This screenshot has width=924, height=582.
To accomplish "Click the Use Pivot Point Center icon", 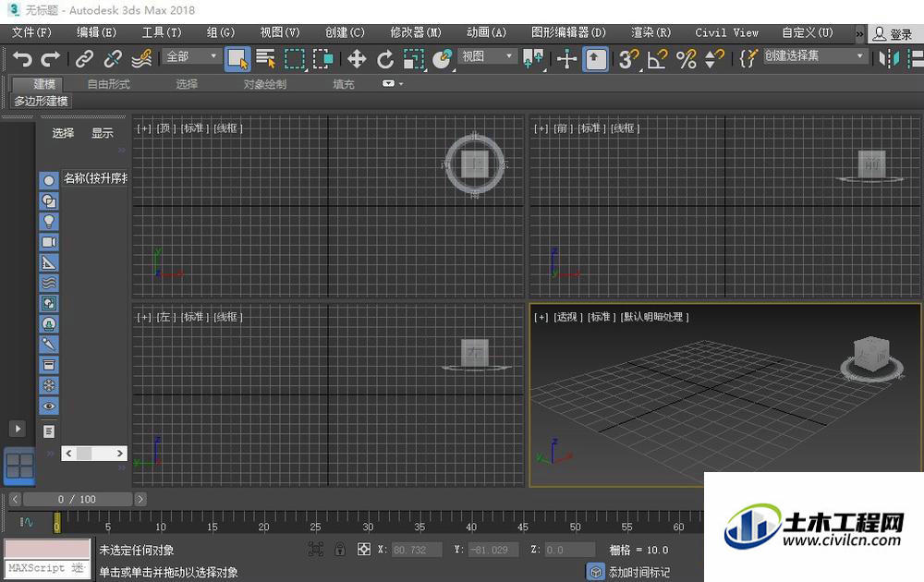I will [533, 59].
